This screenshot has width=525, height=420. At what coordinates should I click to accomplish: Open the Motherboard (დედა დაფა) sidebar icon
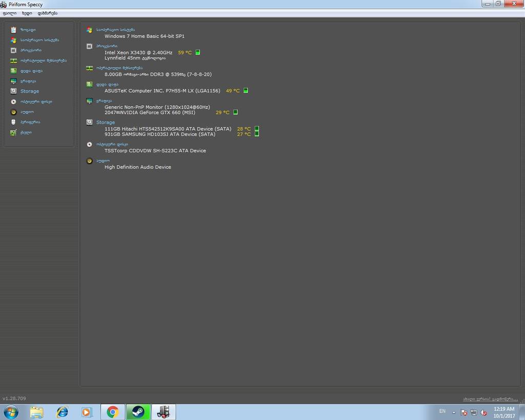13,71
